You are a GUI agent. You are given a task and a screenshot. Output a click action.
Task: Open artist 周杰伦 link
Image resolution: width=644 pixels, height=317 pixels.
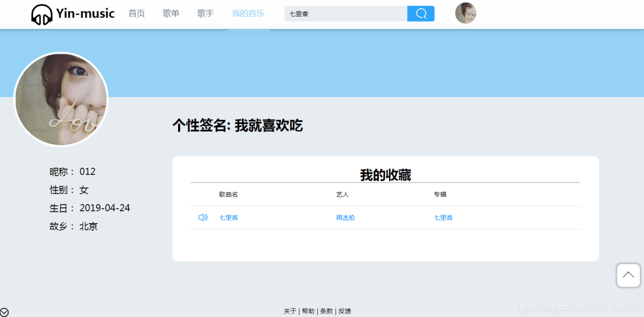[346, 217]
